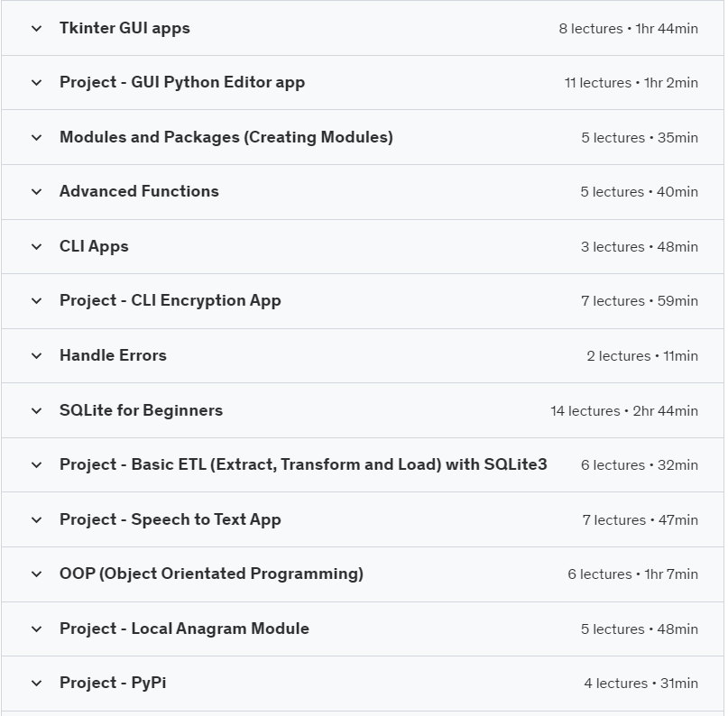
Task: Click Project - Basic ETL with SQLite3 title
Action: pos(303,464)
